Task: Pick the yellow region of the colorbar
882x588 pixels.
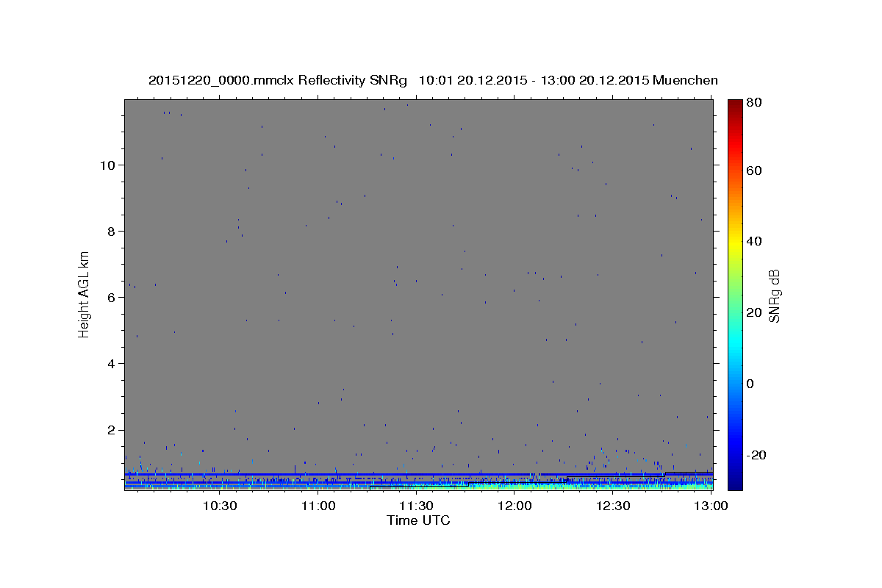Action: pyautogui.click(x=735, y=243)
